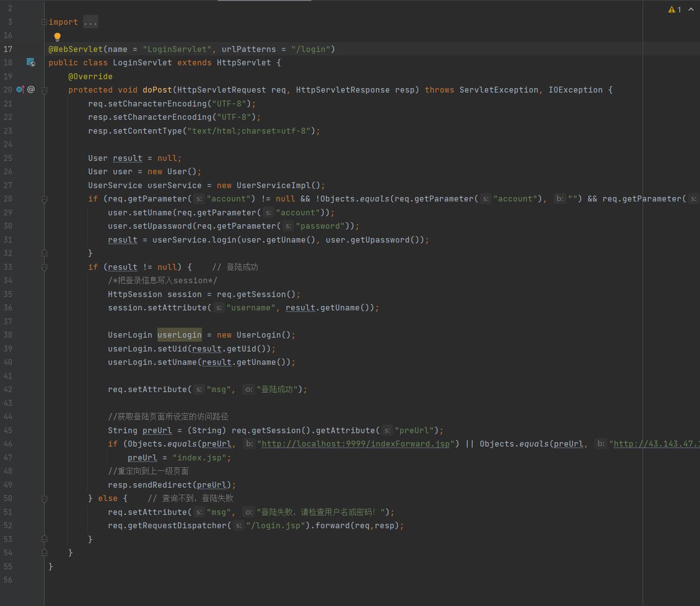Click the HttpSession type on line 35
The width and height of the screenshot is (700, 606).
(x=135, y=295)
